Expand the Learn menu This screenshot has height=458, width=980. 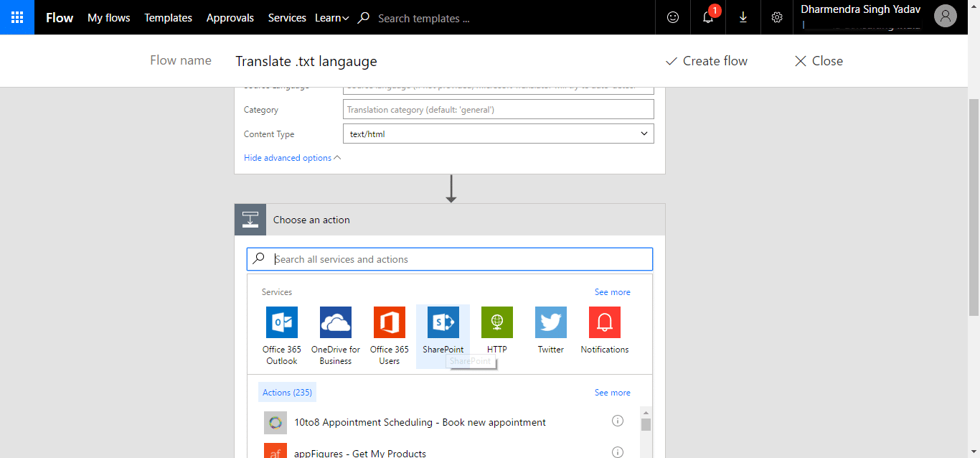[x=332, y=18]
